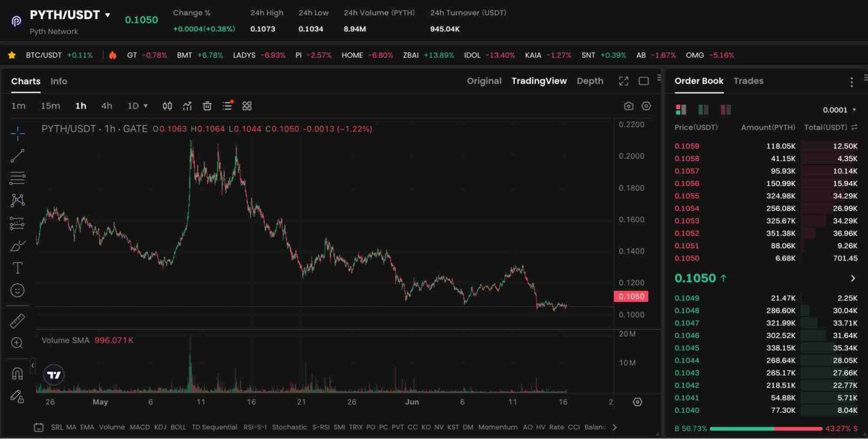The image size is (868, 439).
Task: Select the crosshair cursor tool
Action: pos(18,133)
